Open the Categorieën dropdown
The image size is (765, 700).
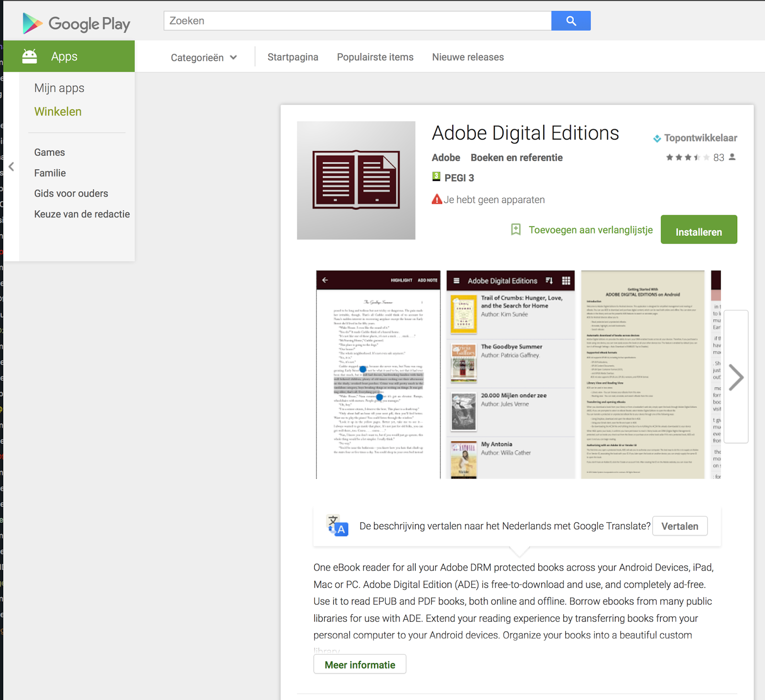point(204,57)
